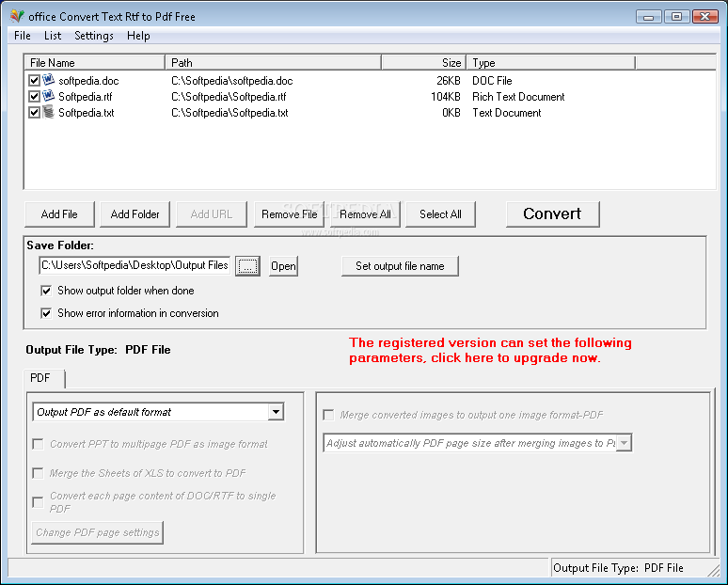Click the Select All button

[x=440, y=214]
